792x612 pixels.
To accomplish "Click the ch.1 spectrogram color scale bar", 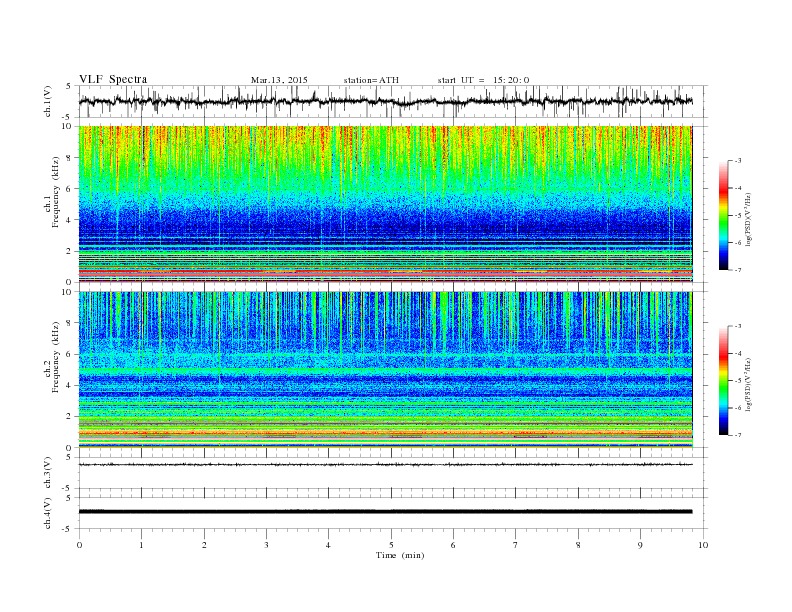I will pos(723,215).
